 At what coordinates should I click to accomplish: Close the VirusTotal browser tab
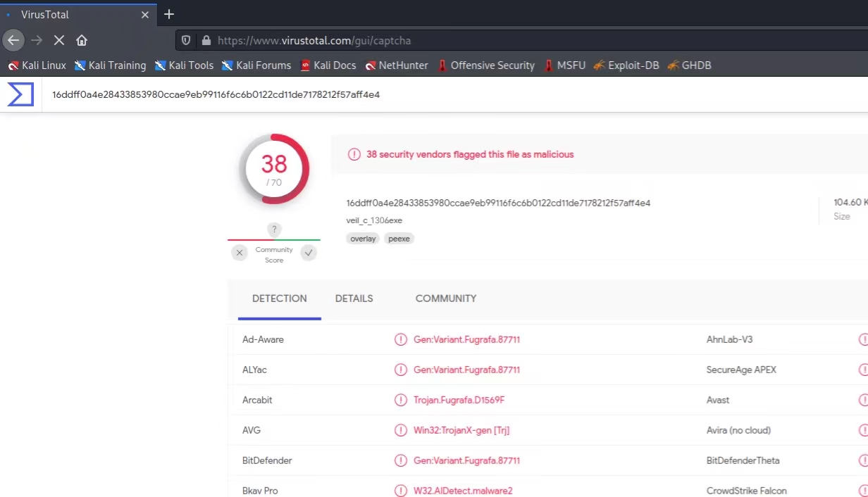pyautogui.click(x=145, y=14)
